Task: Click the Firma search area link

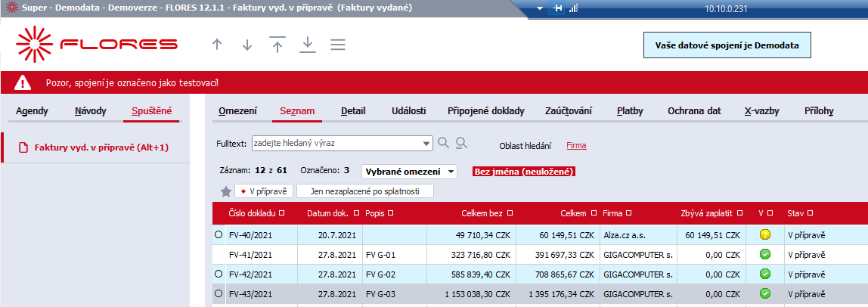Action: click(576, 146)
